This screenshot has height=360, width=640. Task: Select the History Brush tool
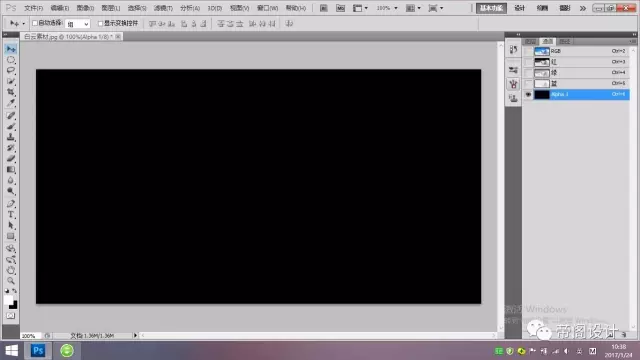tap(11, 148)
